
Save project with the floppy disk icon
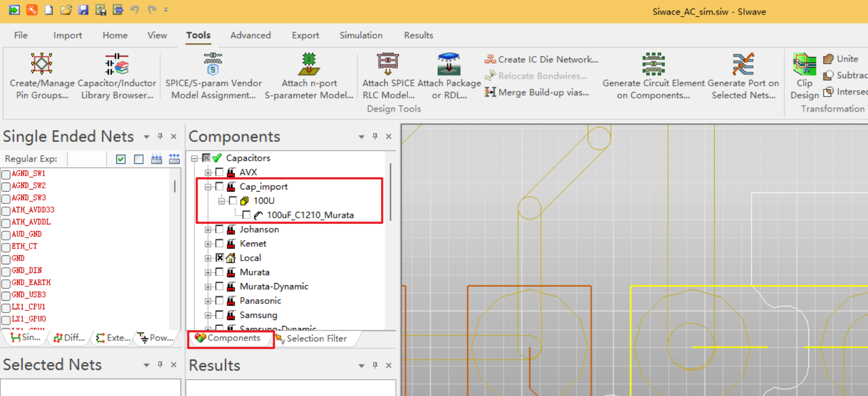coord(83,10)
